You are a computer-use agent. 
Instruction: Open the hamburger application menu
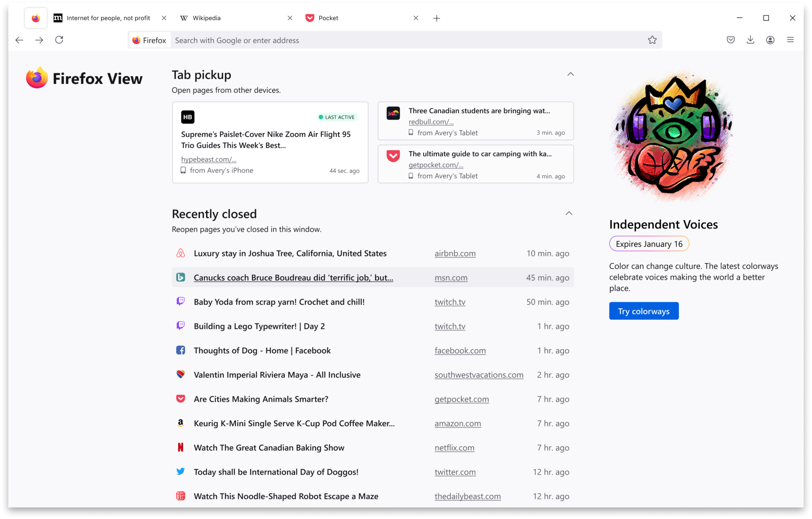790,40
